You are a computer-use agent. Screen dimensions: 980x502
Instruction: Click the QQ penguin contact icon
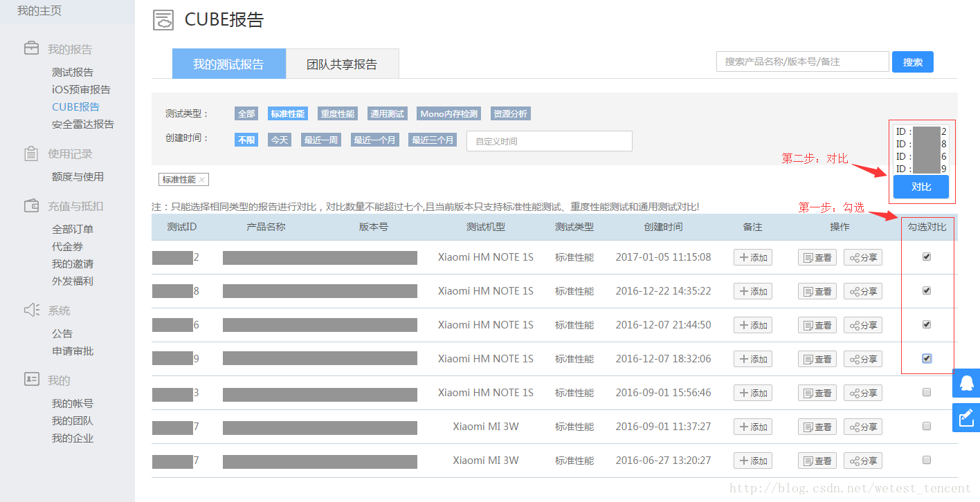966,383
